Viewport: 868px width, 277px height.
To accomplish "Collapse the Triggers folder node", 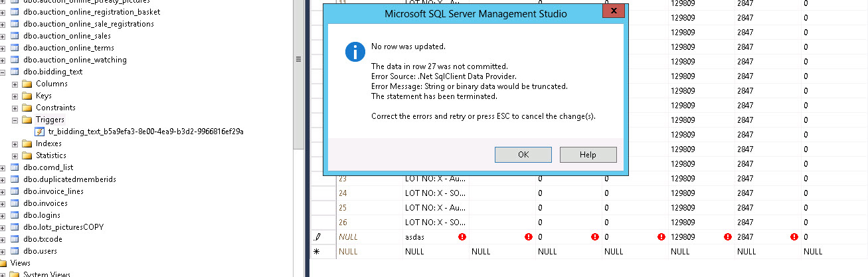I will click(x=15, y=120).
